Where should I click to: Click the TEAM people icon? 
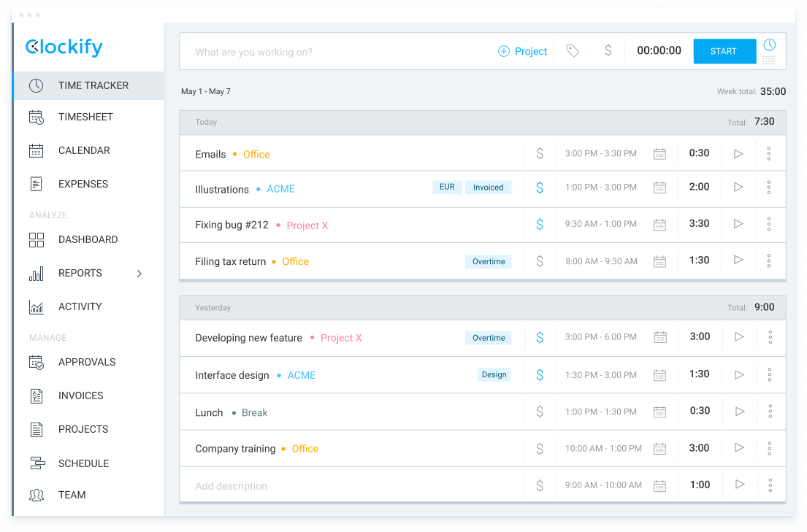coord(37,495)
